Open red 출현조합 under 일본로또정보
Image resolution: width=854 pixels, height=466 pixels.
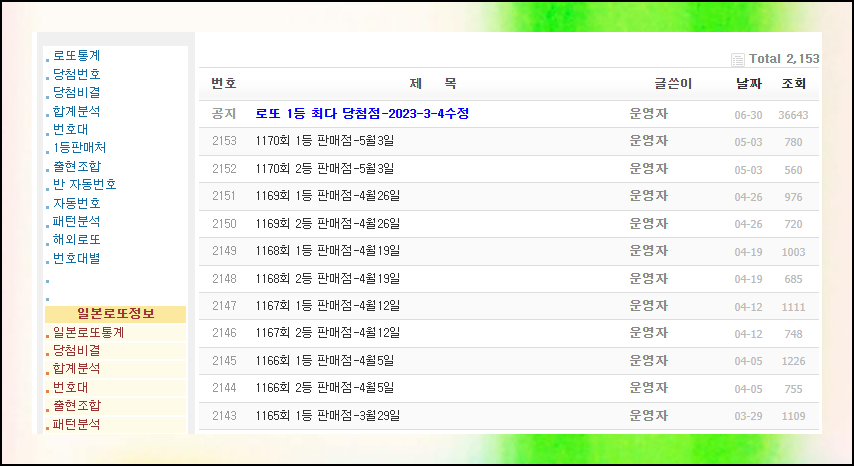click(x=76, y=406)
